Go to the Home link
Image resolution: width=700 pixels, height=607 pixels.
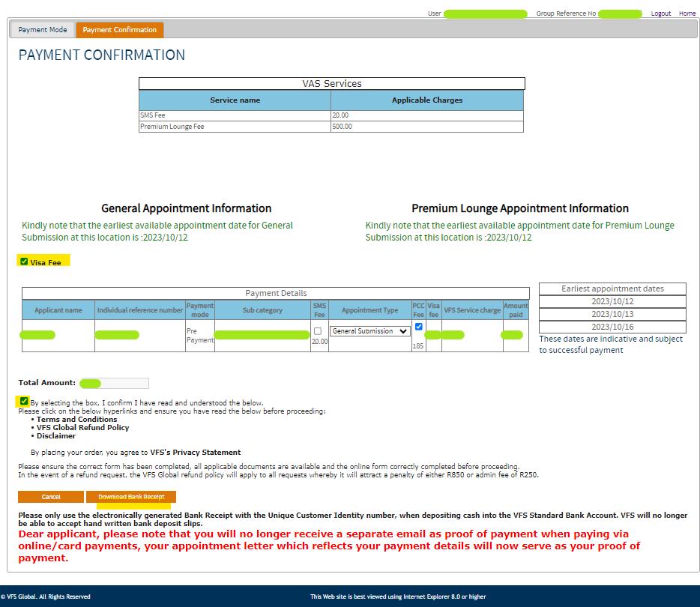[x=687, y=13]
